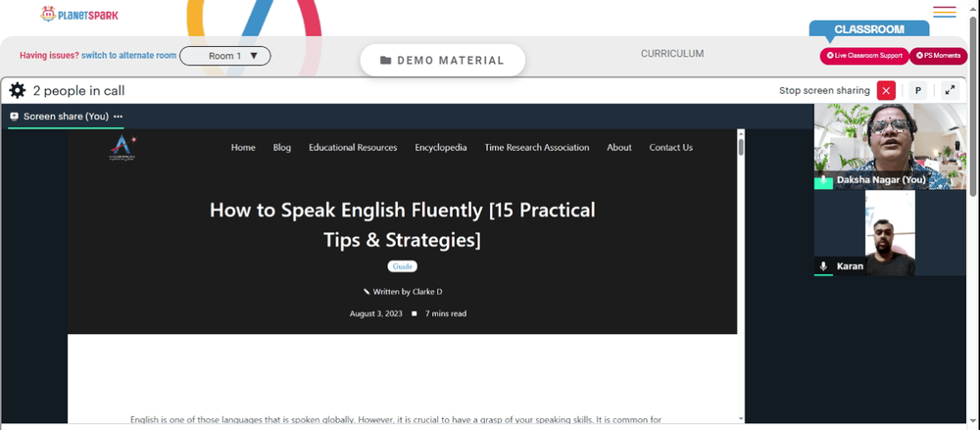Click the screen share tab icon
Screen dimensions: 980x430
[x=15, y=117]
